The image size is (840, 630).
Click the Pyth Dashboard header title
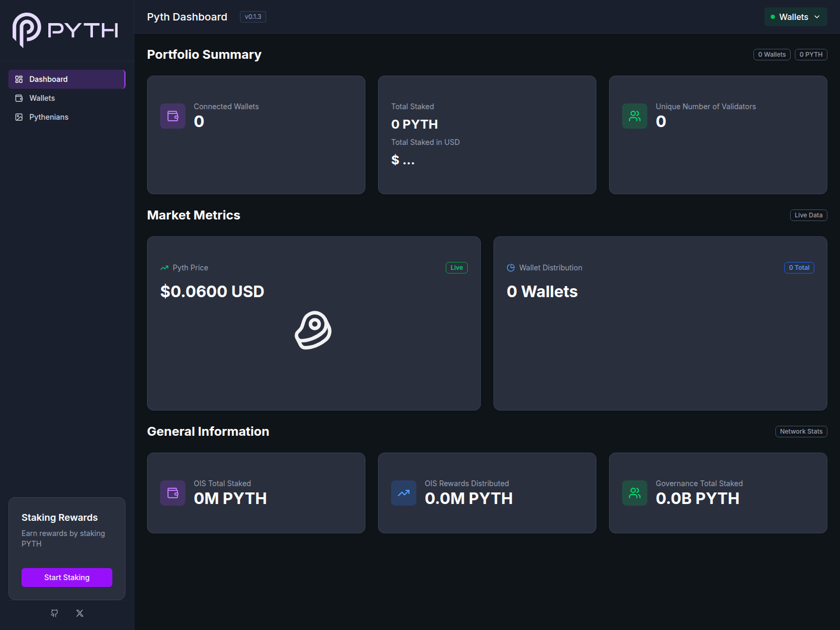pos(187,17)
